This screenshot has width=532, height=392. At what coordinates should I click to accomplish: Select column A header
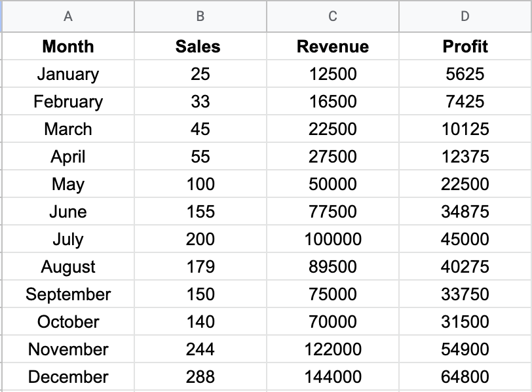(x=68, y=16)
